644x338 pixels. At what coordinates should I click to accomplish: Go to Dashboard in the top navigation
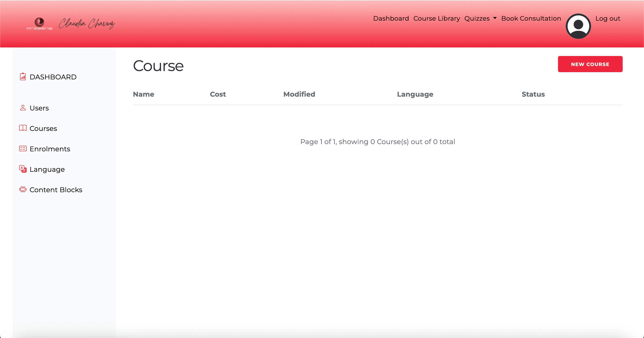391,19
